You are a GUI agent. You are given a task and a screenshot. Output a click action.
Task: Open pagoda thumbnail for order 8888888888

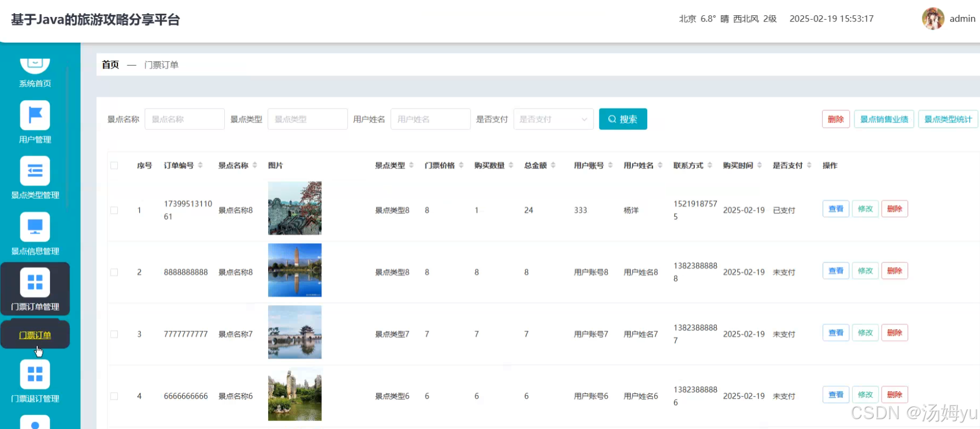[295, 270]
